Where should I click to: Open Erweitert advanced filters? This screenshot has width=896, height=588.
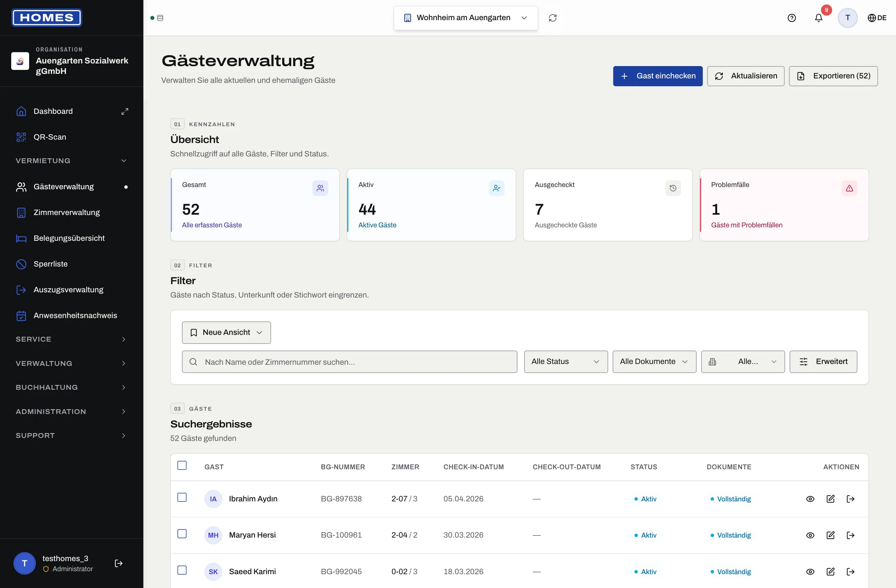(823, 362)
